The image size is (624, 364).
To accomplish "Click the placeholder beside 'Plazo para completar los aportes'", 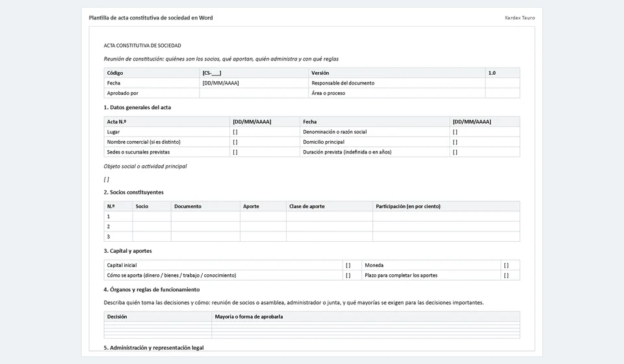I will point(506,276).
